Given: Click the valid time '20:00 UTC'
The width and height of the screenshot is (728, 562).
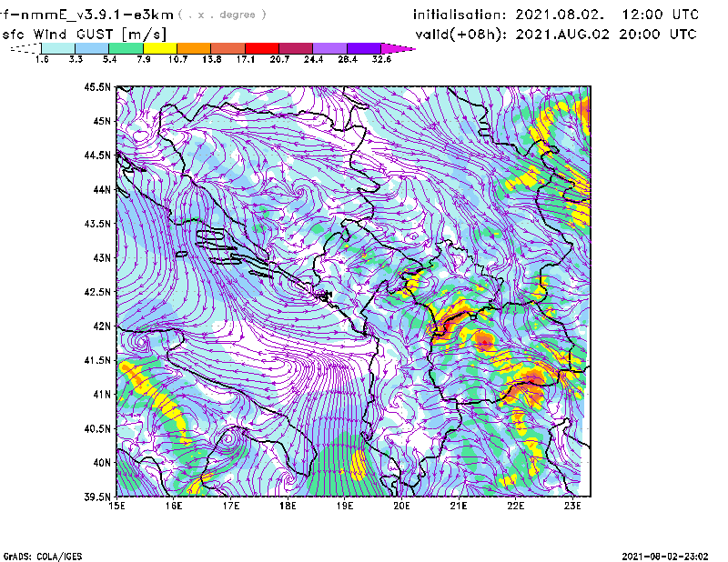Looking at the screenshot, I should coord(658,35).
